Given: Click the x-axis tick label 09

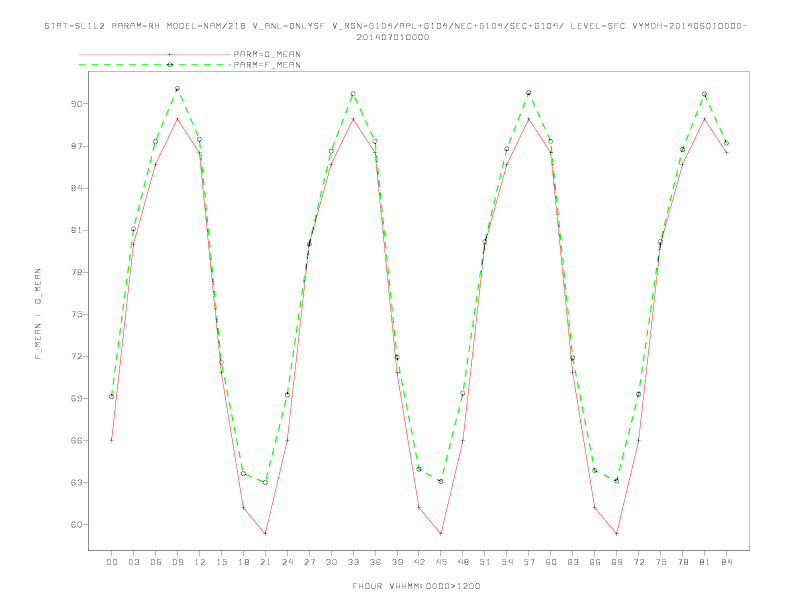Looking at the screenshot, I should tap(177, 562).
